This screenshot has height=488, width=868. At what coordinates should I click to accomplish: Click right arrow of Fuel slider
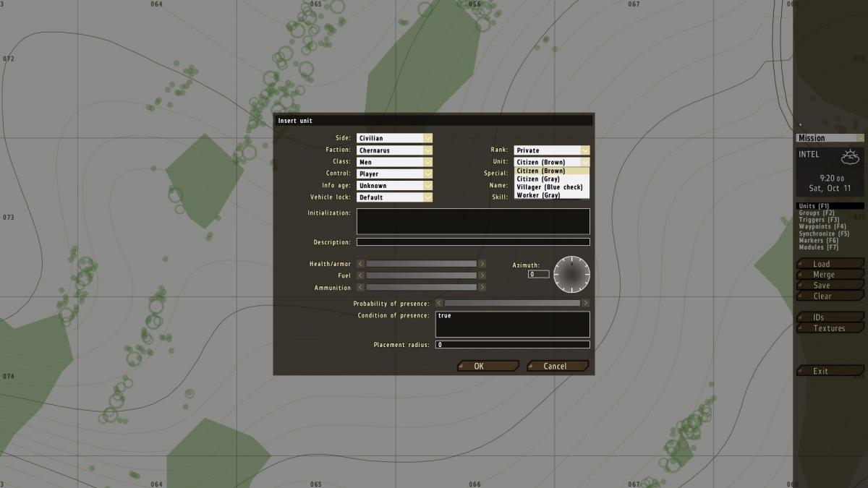coord(482,275)
